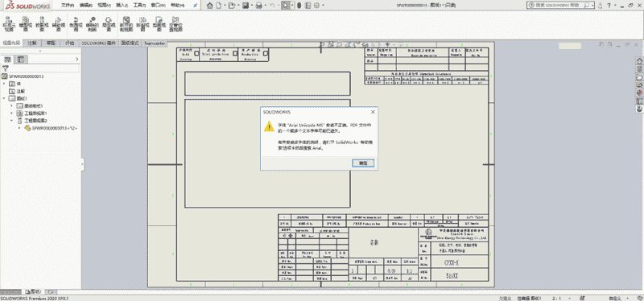Select the Detail View tool
This screenshot has height=301, width=644.
pyautogui.click(x=109, y=24)
